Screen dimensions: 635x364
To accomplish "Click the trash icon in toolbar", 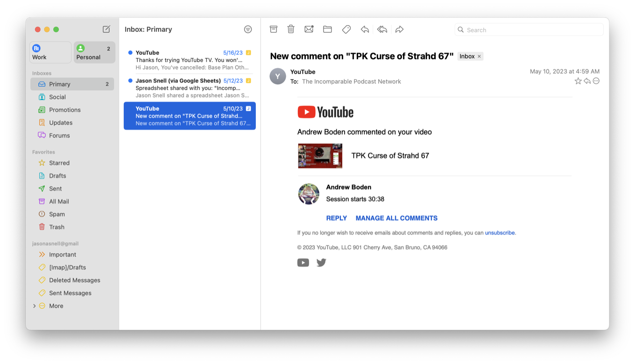I will (291, 29).
